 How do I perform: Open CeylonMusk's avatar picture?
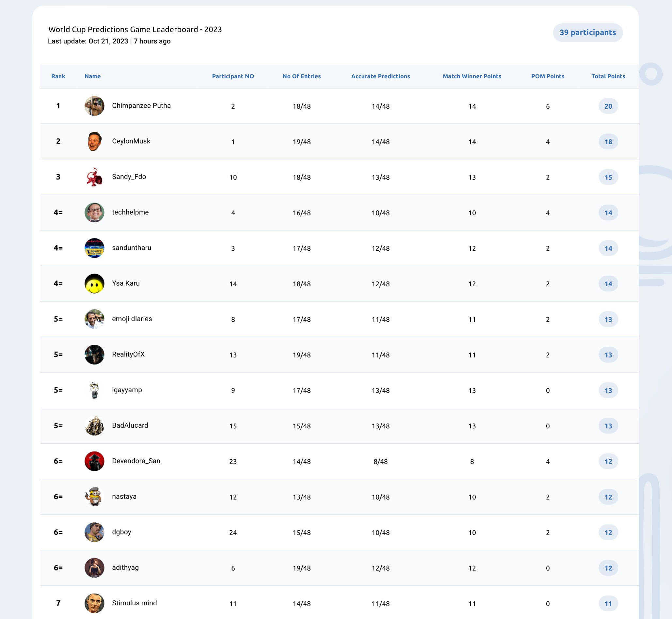(94, 141)
